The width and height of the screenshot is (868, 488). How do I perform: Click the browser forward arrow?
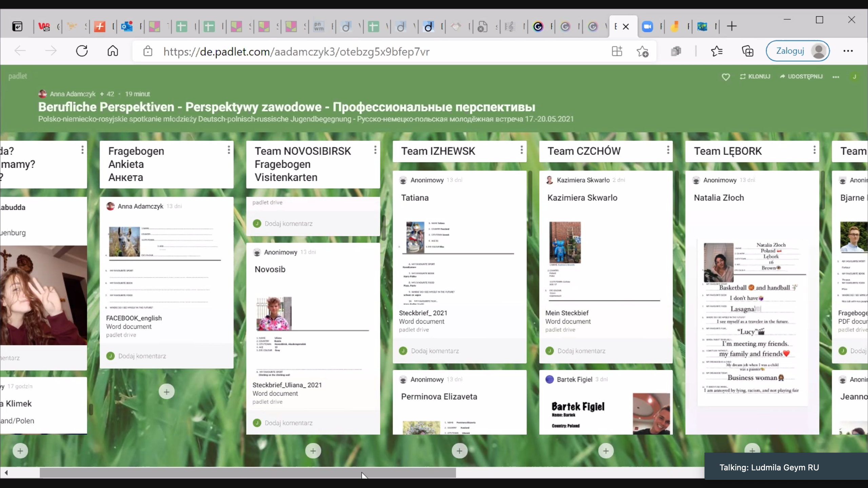pyautogui.click(x=51, y=51)
